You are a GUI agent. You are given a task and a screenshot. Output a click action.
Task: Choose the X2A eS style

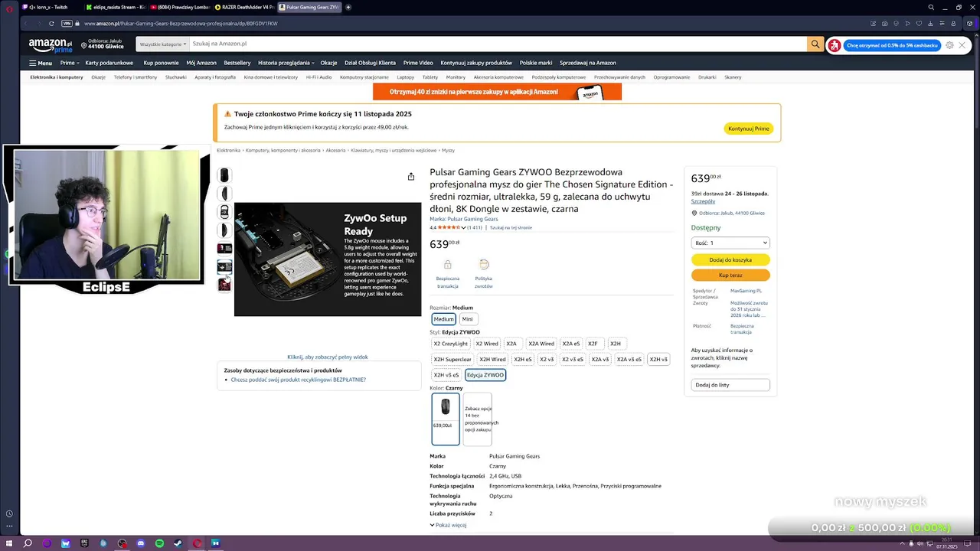tap(571, 344)
